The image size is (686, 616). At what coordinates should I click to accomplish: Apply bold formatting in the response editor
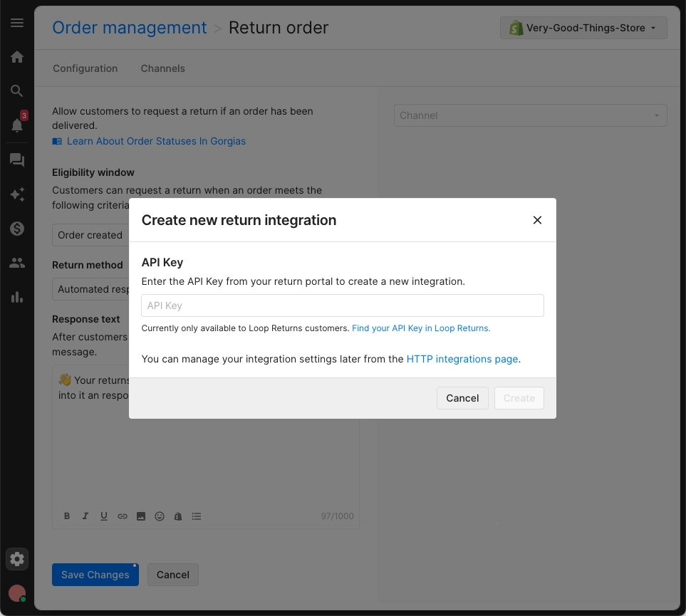coord(66,516)
